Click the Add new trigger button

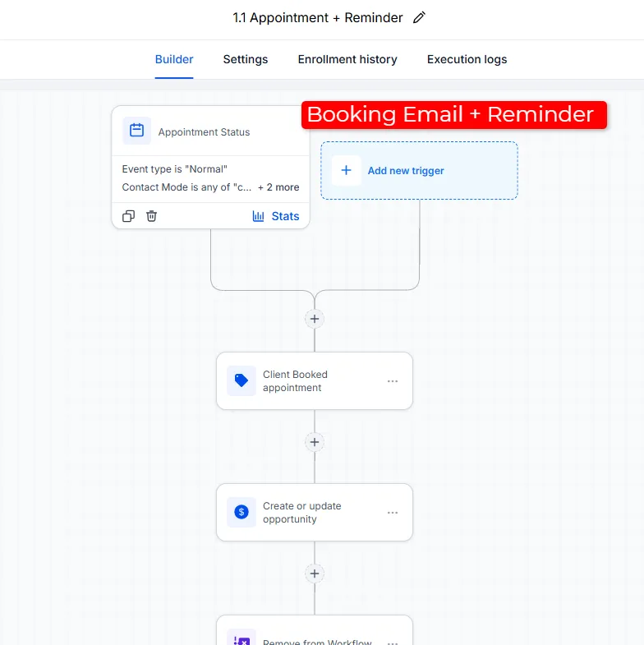tap(419, 171)
